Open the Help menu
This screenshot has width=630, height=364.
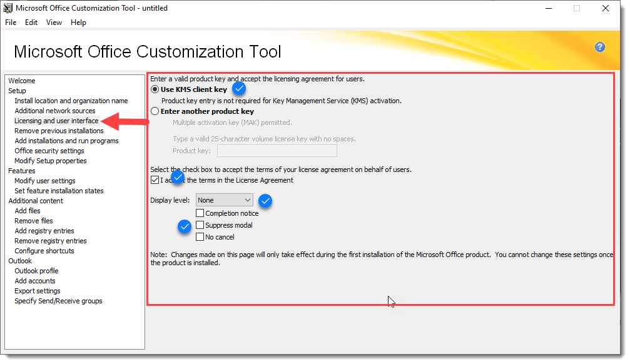[x=78, y=23]
